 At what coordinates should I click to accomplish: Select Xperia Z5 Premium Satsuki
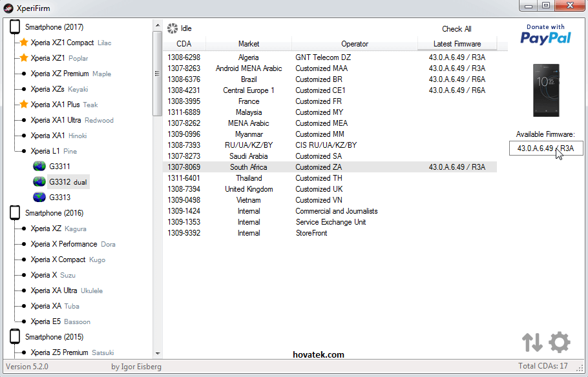[x=72, y=352]
